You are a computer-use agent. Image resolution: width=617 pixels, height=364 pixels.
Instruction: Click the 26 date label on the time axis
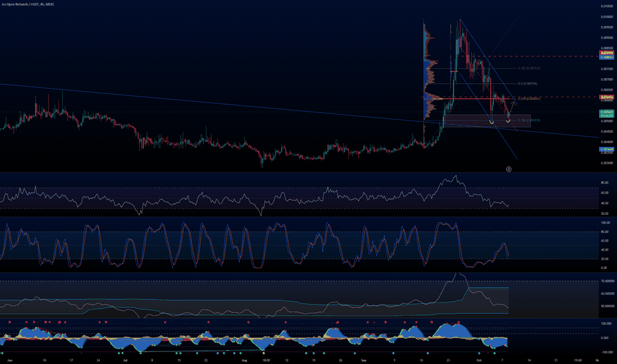pos(340,360)
